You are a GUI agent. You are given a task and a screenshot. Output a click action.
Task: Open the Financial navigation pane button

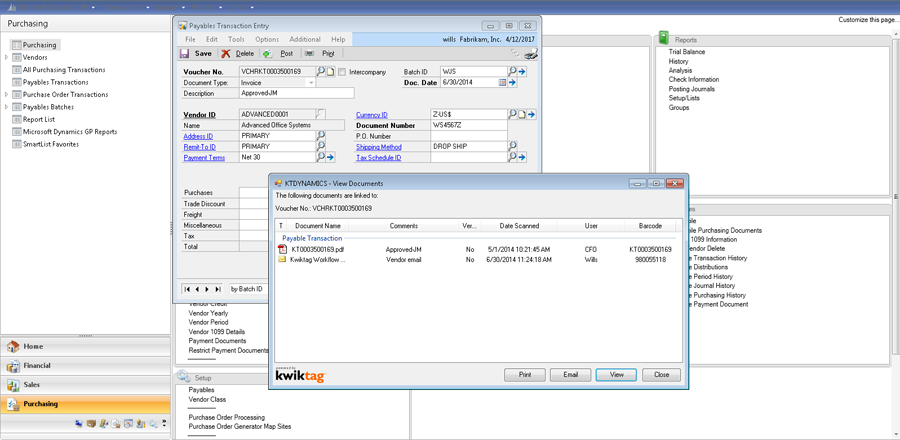coord(85,365)
